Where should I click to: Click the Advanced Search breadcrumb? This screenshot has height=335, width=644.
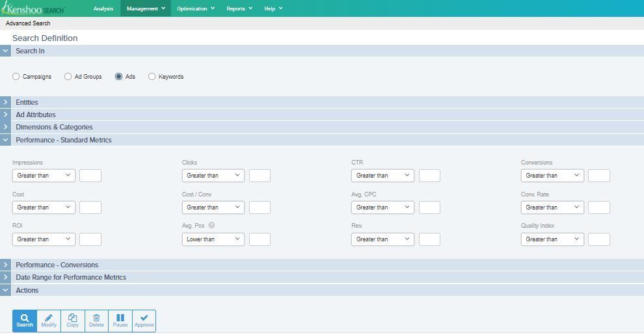tap(28, 23)
